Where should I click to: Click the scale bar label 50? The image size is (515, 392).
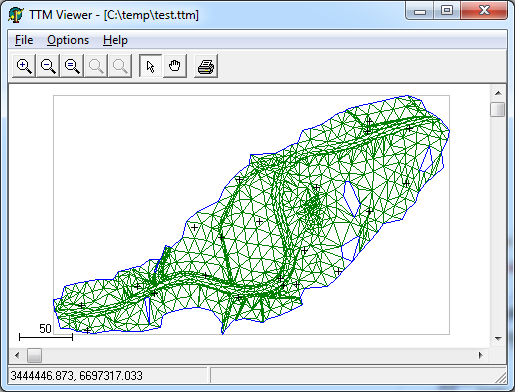pos(45,329)
